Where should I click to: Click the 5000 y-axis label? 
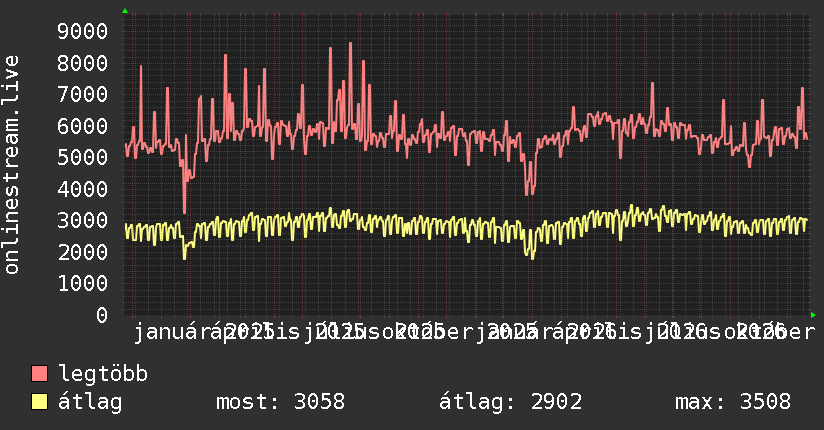83,157
